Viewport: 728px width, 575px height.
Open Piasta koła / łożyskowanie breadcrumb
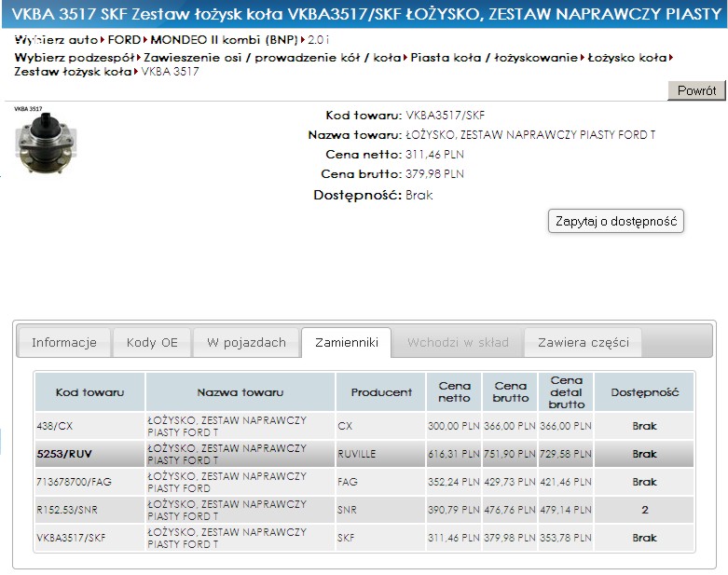pyautogui.click(x=494, y=58)
